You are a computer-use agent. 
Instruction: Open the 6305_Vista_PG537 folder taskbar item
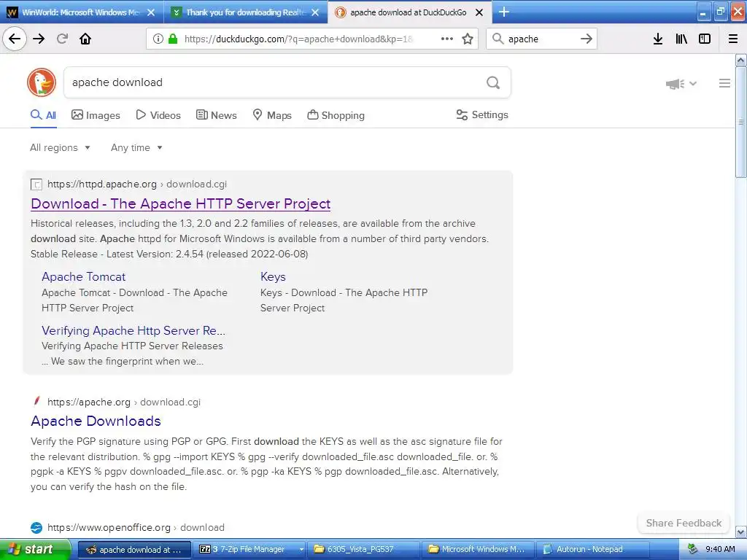pos(363,549)
